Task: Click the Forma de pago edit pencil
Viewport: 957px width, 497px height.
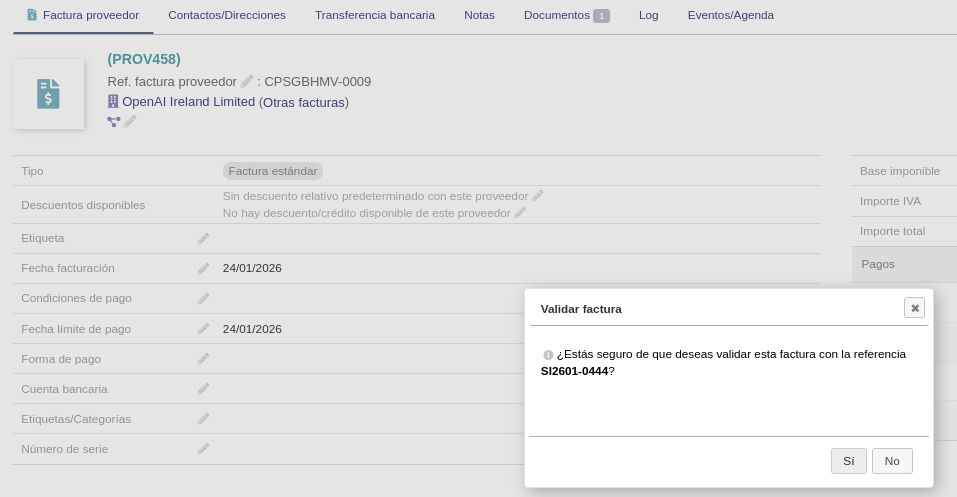Action: coord(203,359)
